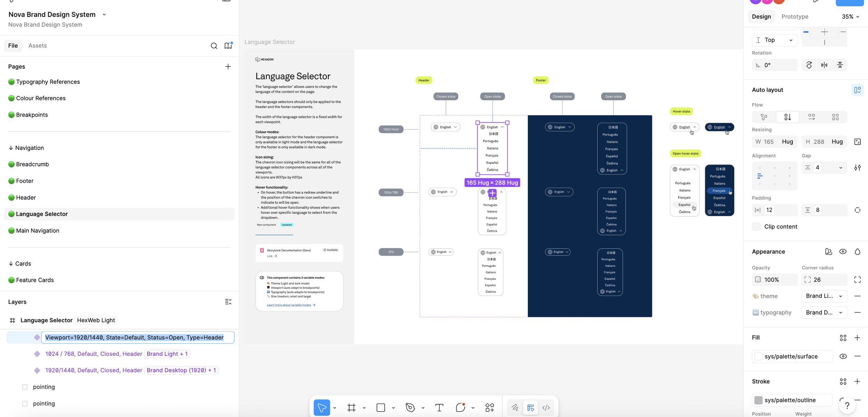Select the Frame tool in bottom toolbar
Image resolution: width=868 pixels, height=417 pixels.
coord(351,408)
